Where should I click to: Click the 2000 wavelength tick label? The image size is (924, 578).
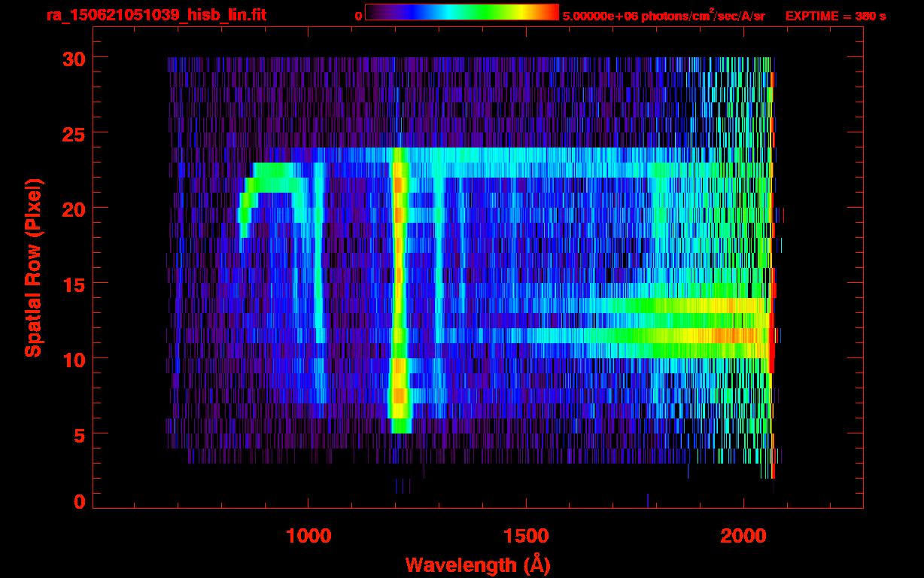point(744,536)
